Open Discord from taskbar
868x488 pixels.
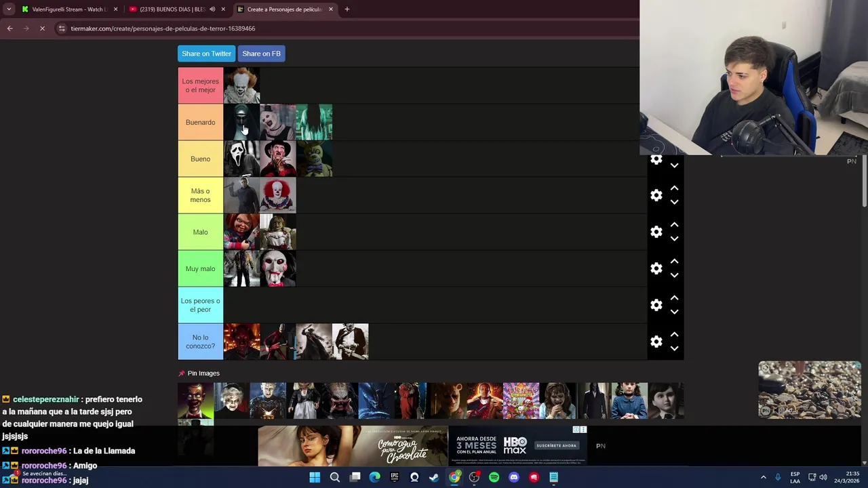click(x=514, y=477)
